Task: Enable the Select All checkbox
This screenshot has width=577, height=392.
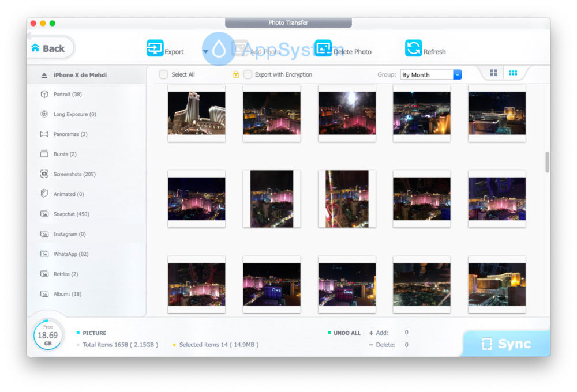Action: [x=164, y=74]
